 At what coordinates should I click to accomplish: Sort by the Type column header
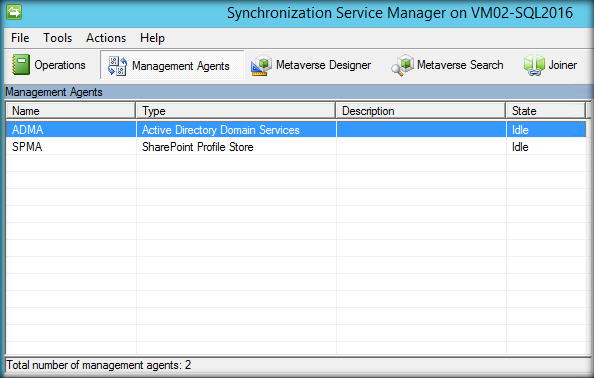(236, 111)
